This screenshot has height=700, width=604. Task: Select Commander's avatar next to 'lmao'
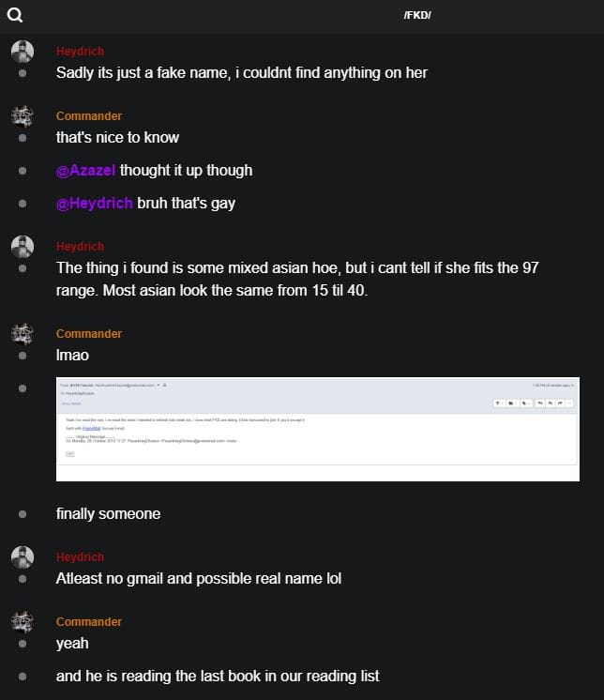coord(23,334)
